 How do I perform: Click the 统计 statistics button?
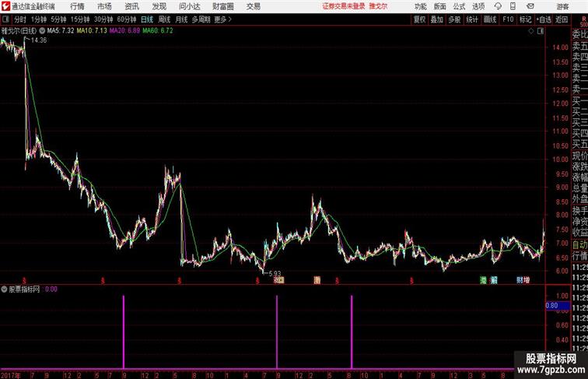[472, 19]
